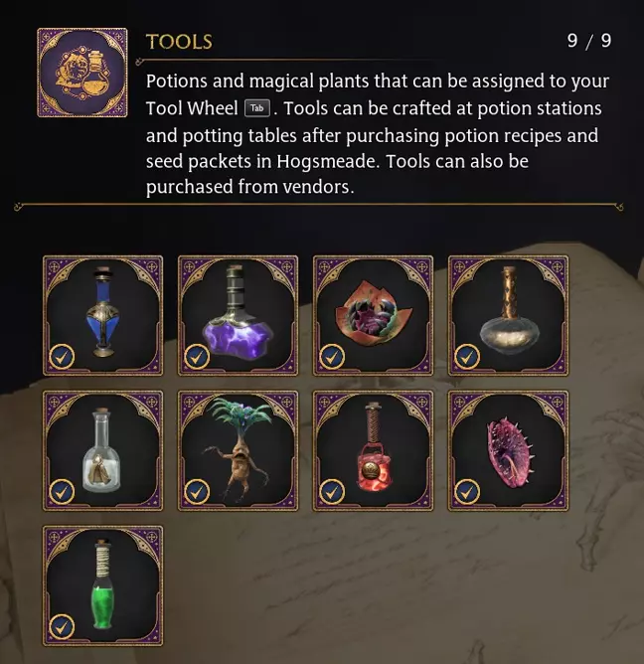
Task: Click the TOOLS heading title
Action: tap(179, 42)
